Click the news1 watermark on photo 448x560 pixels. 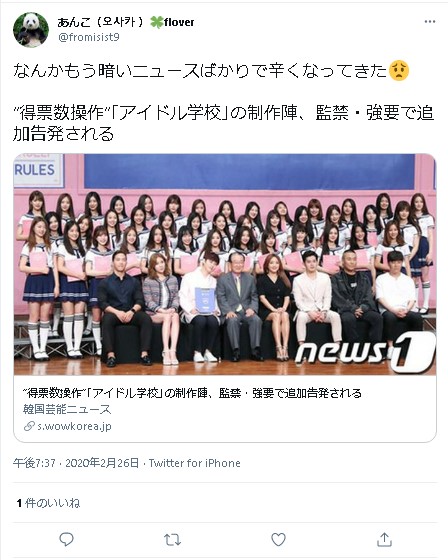point(364,352)
